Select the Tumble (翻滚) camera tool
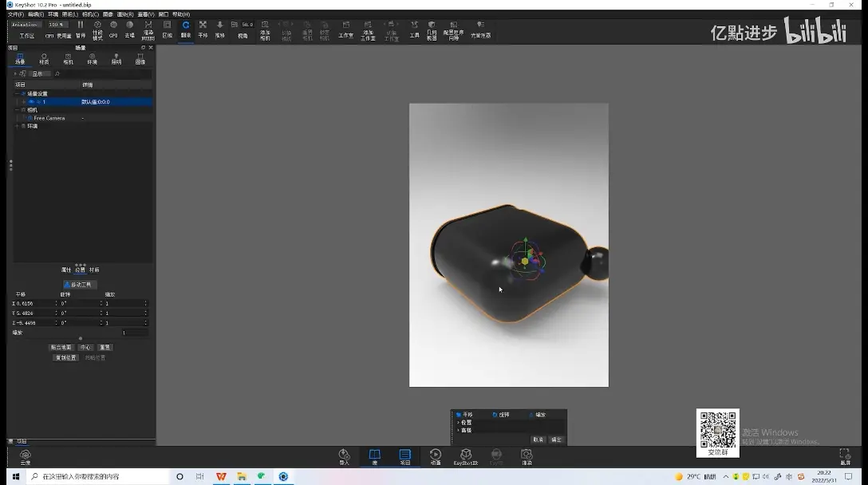The image size is (868, 485). pyautogui.click(x=185, y=29)
